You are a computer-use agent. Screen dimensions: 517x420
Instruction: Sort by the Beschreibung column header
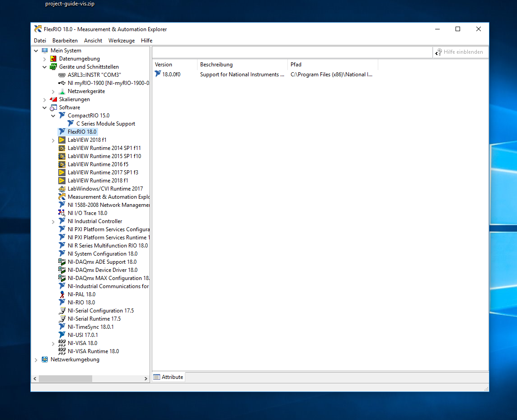[x=242, y=65]
